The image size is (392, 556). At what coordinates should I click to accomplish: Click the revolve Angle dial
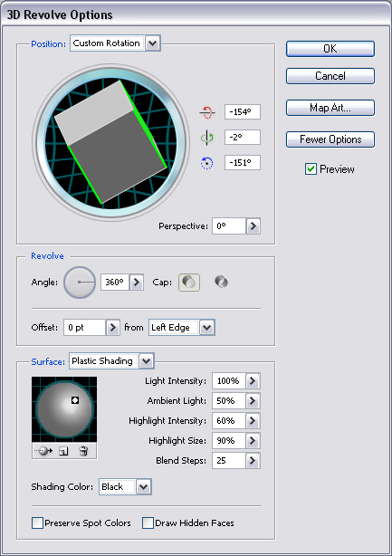(80, 283)
